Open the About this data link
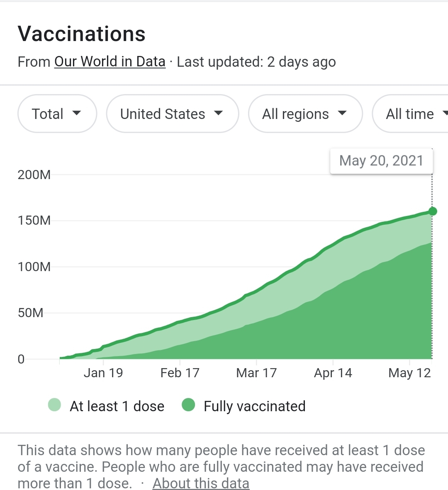448x490 pixels. (201, 483)
